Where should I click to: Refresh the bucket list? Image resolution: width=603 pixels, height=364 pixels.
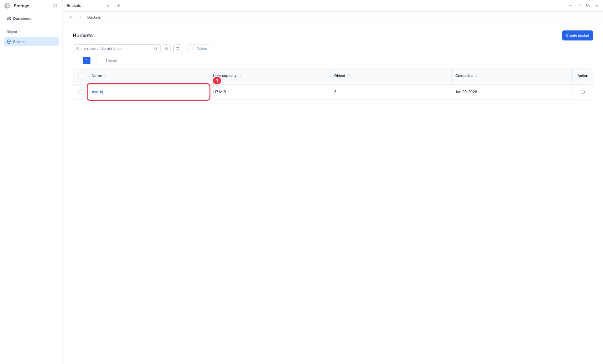(178, 49)
